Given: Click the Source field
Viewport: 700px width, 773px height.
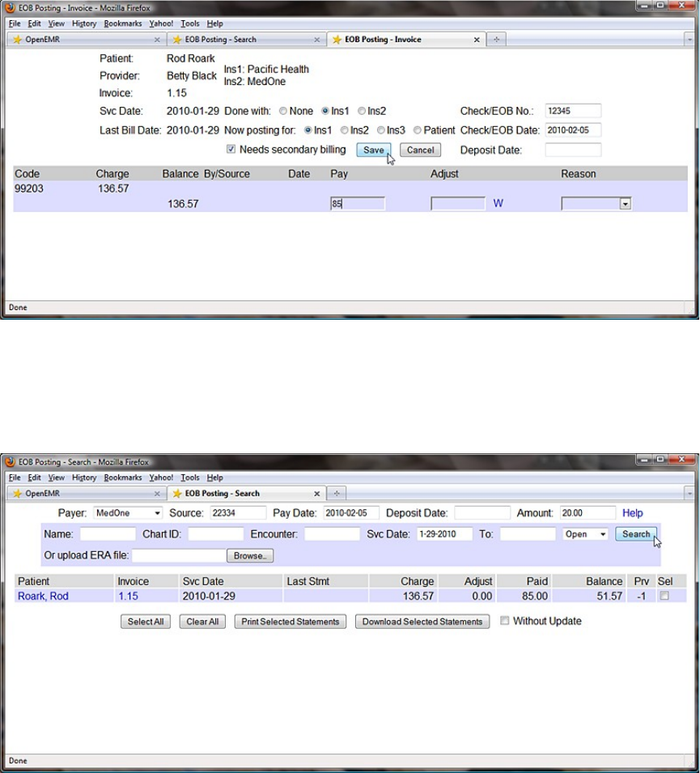Looking at the screenshot, I should (x=238, y=513).
